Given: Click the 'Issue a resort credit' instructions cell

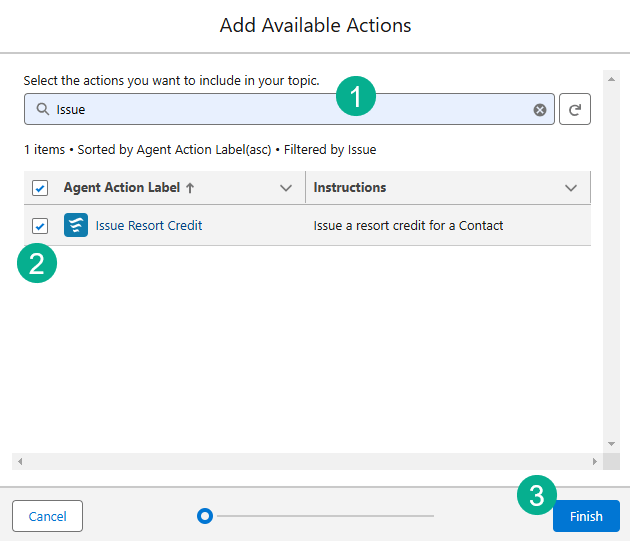Looking at the screenshot, I should [x=408, y=226].
